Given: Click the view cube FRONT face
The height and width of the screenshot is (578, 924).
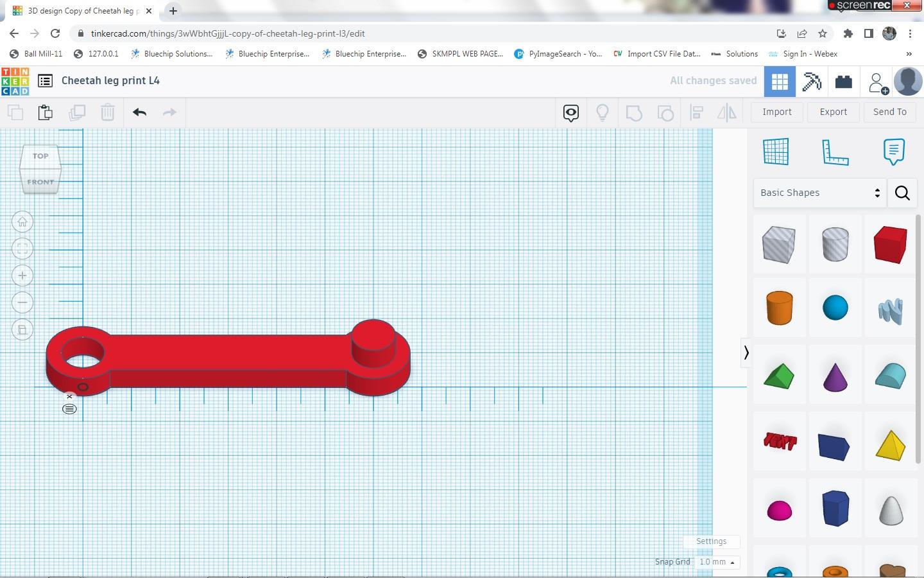Looking at the screenshot, I should 40,182.
